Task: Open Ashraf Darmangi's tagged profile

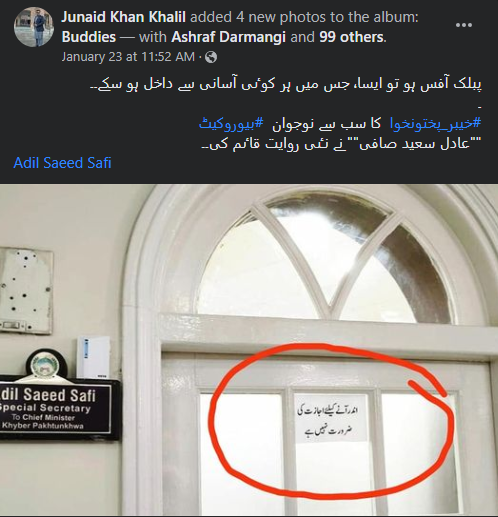Action: pyautogui.click(x=228, y=37)
